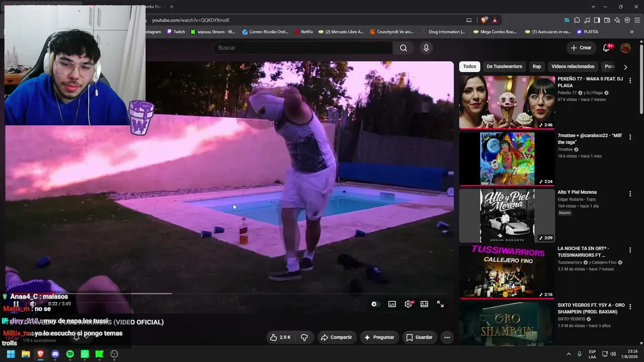
Task: Open the Brave main hamburger menu
Action: [x=637, y=20]
